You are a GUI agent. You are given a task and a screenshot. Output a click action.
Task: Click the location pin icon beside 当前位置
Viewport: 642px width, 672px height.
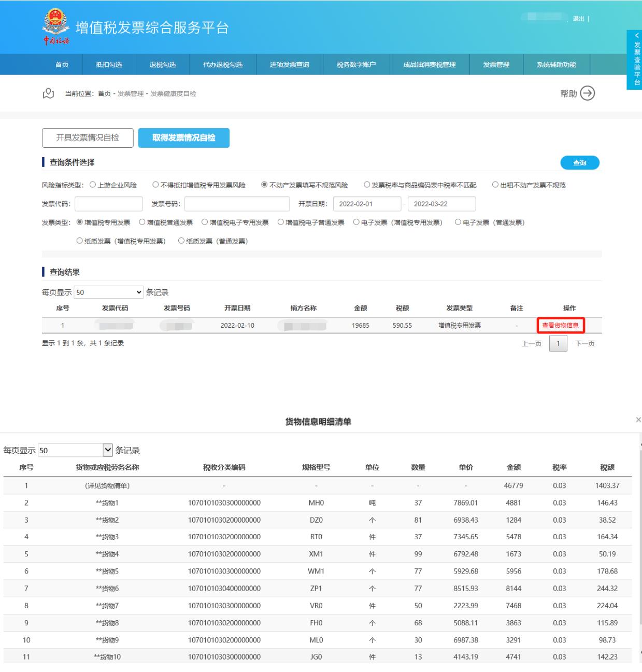tap(48, 93)
